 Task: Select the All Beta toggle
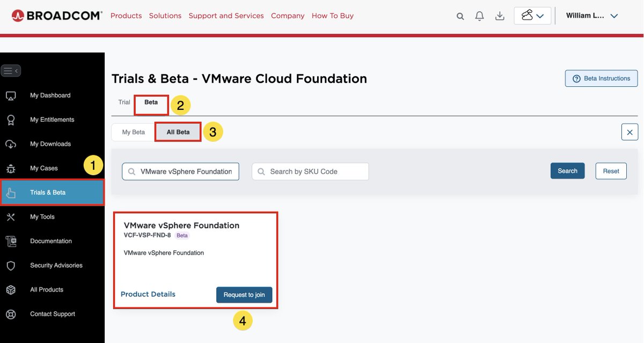pyautogui.click(x=178, y=132)
